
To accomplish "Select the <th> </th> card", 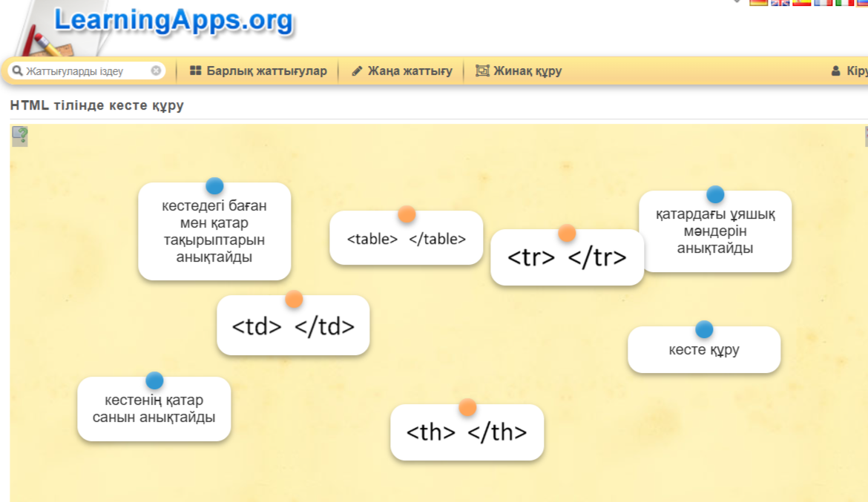I will pyautogui.click(x=467, y=432).
